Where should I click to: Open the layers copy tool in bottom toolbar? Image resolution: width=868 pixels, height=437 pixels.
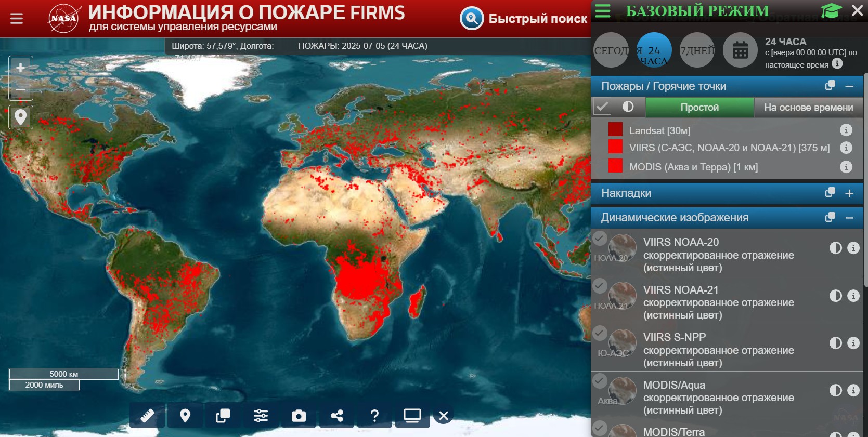[223, 416]
